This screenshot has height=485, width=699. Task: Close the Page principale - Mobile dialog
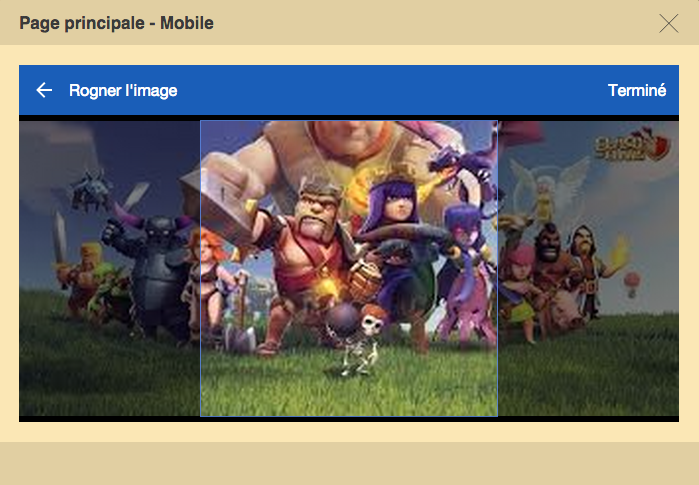669,24
